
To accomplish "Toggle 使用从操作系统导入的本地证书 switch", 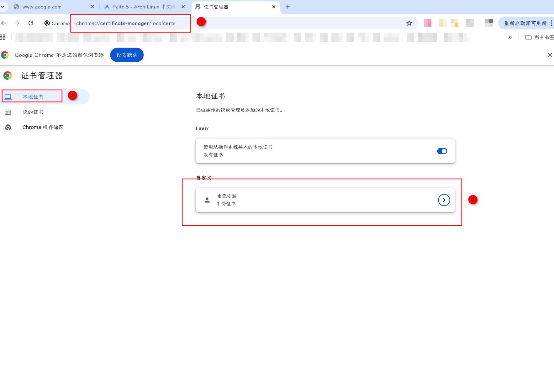I will point(442,151).
